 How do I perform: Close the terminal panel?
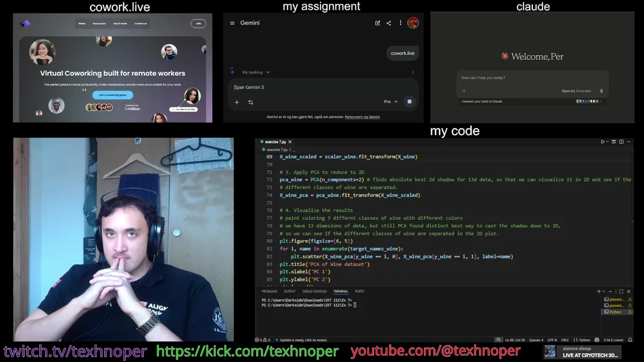click(x=628, y=292)
